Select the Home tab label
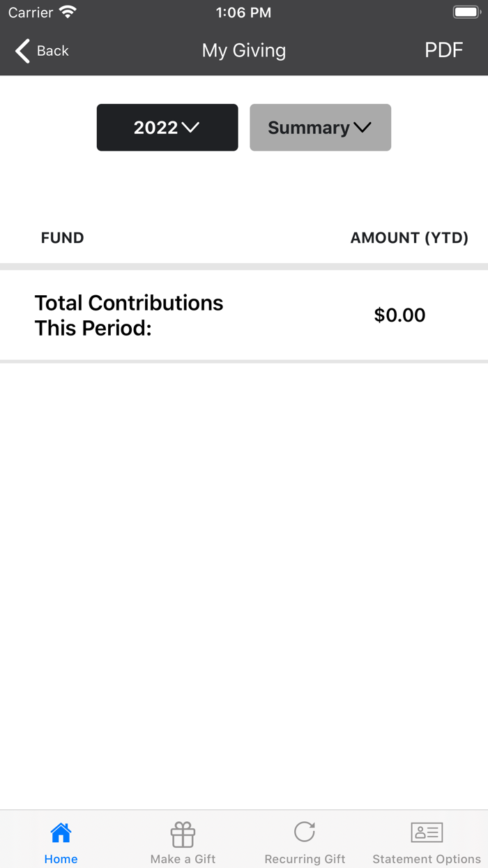 [x=61, y=859]
